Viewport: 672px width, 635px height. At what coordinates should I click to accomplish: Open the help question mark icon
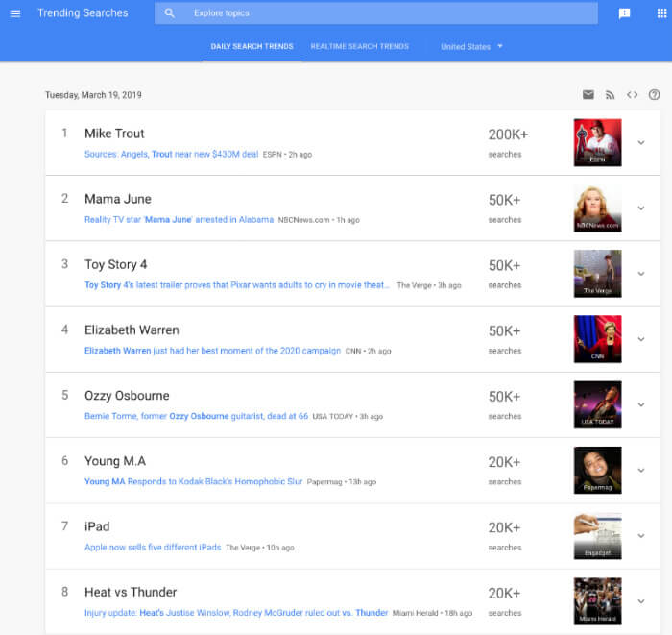tap(654, 95)
